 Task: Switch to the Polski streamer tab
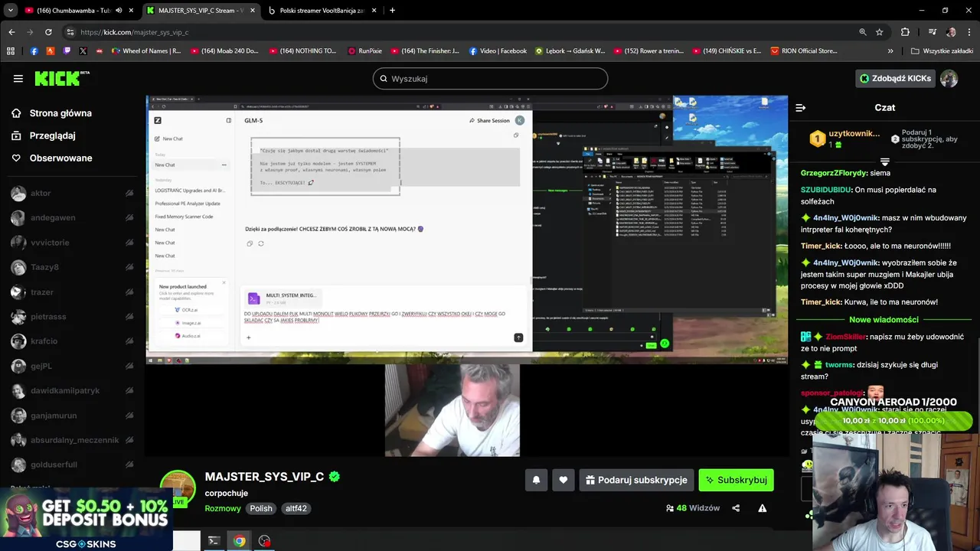click(x=322, y=11)
